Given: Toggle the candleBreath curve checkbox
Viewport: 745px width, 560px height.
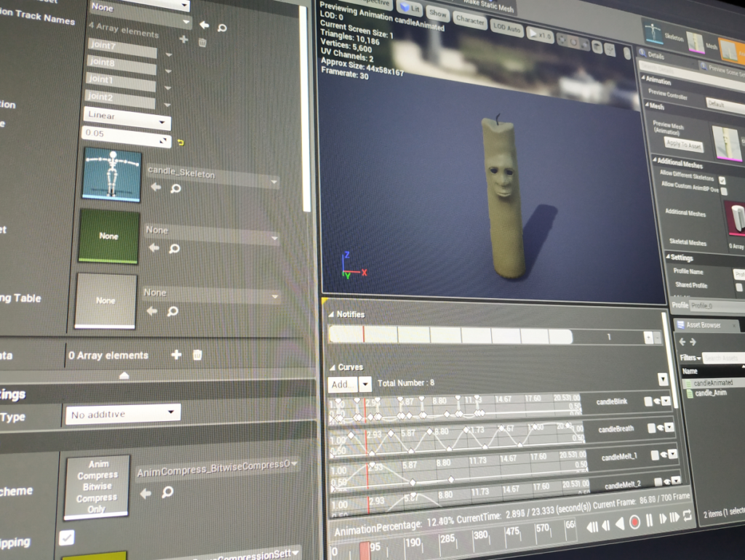Looking at the screenshot, I should pos(651,428).
